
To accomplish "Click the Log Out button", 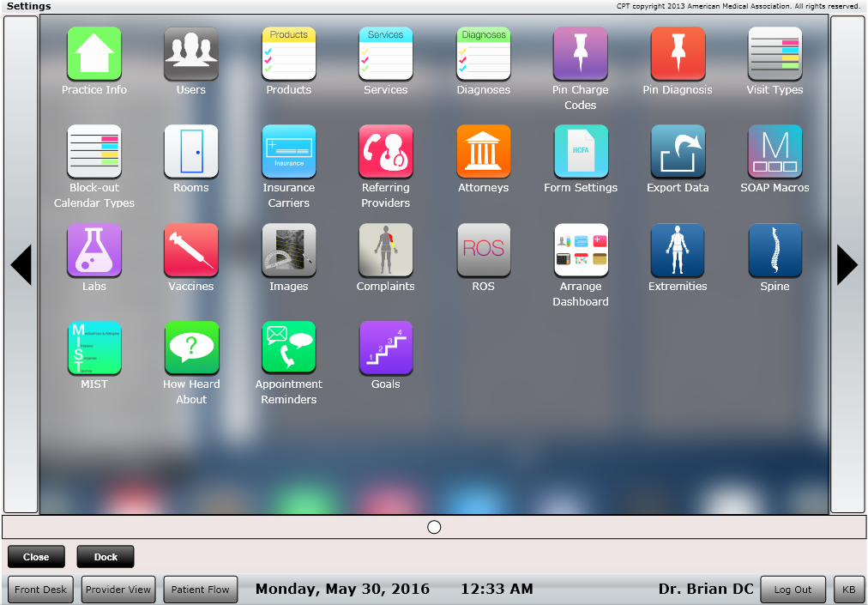I will (793, 590).
